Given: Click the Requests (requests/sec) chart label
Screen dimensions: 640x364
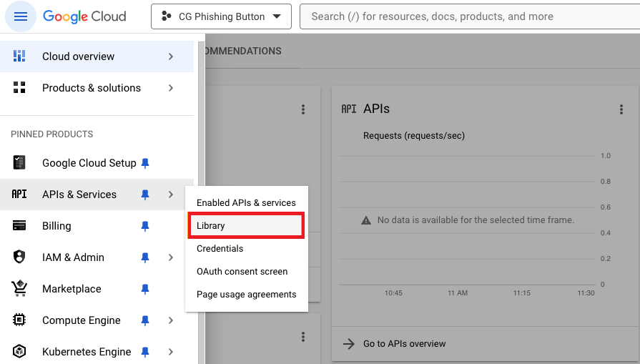Looking at the screenshot, I should (414, 135).
